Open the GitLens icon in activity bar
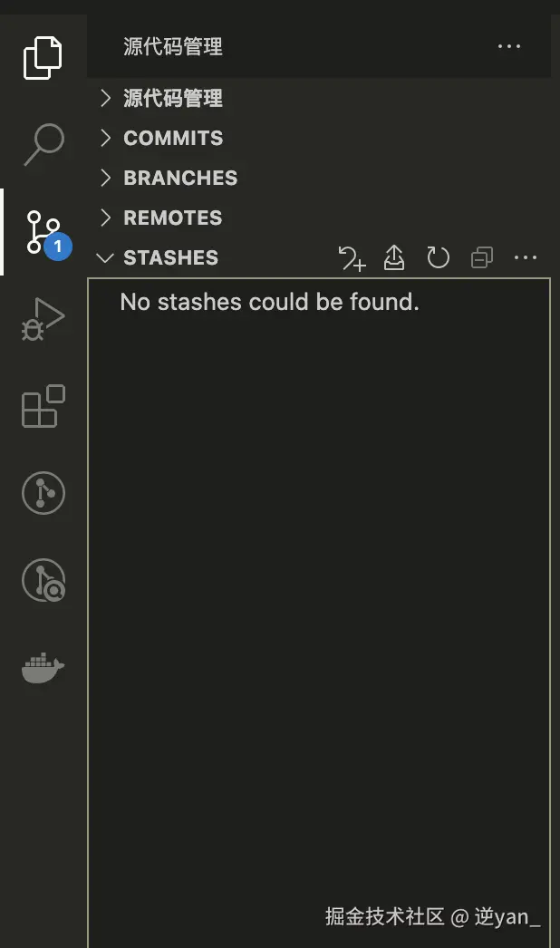 click(43, 493)
